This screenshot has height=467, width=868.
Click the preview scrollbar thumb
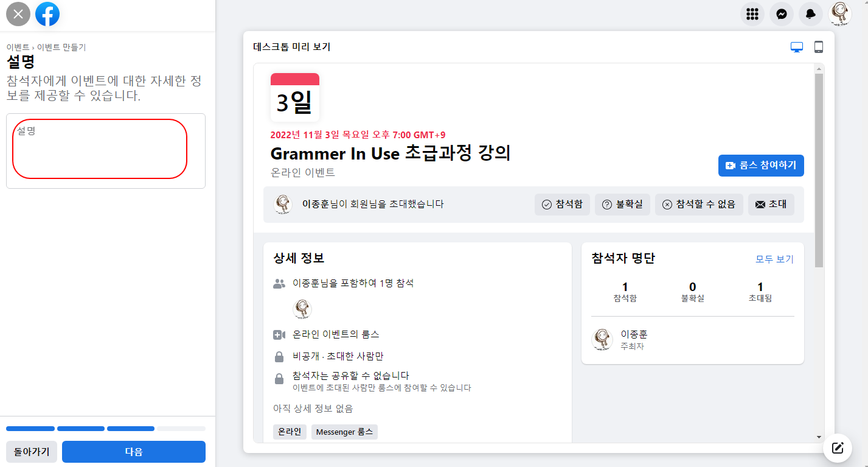tap(819, 170)
